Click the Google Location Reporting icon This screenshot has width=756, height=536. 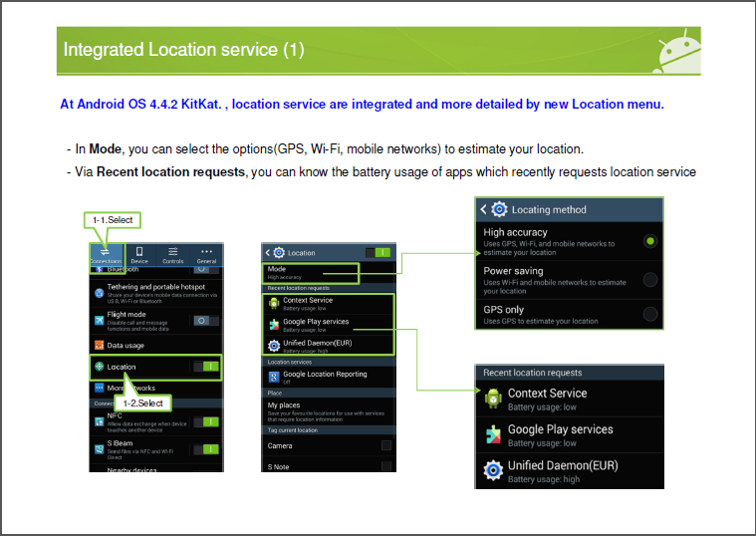[273, 377]
